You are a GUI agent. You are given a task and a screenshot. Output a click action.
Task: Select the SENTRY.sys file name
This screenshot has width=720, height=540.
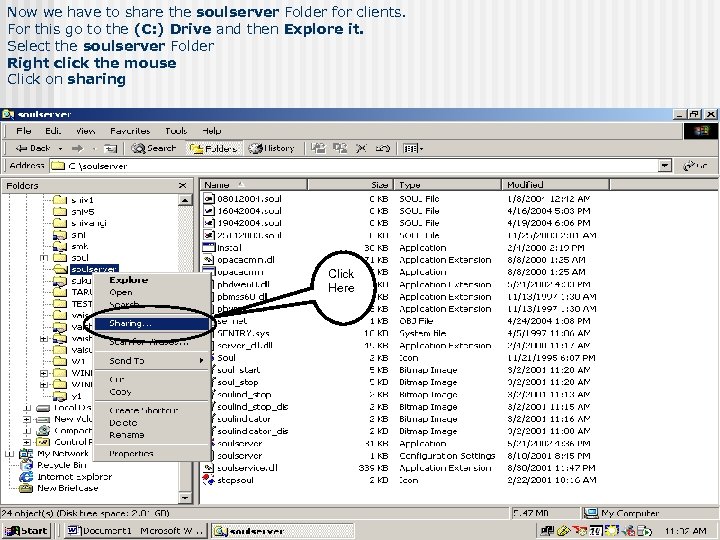coord(243,333)
